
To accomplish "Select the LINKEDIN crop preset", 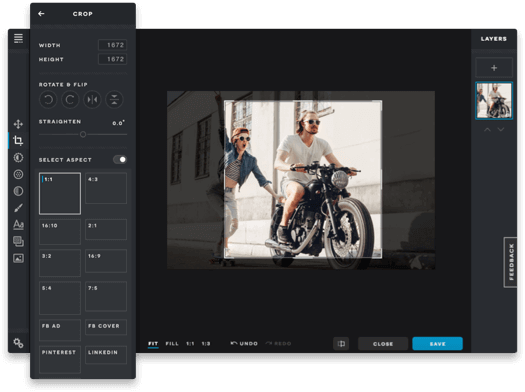I will (x=106, y=355).
